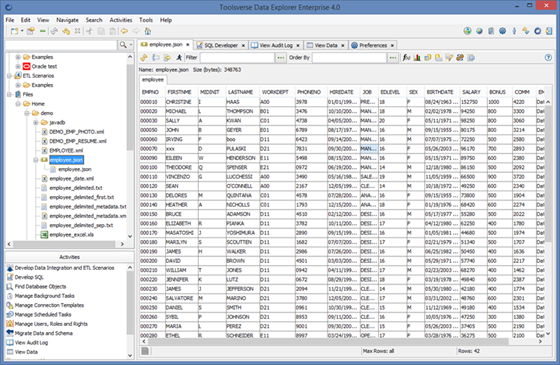Screen dimensions: 560x365
Task: Click the blue help question mark icon
Action: click(548, 58)
